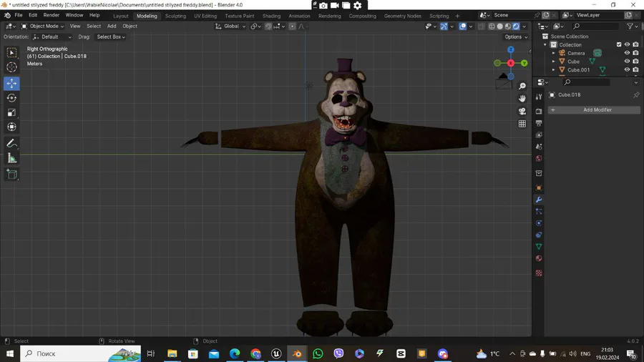Switch to the UV Editing workspace tab

tap(205, 16)
